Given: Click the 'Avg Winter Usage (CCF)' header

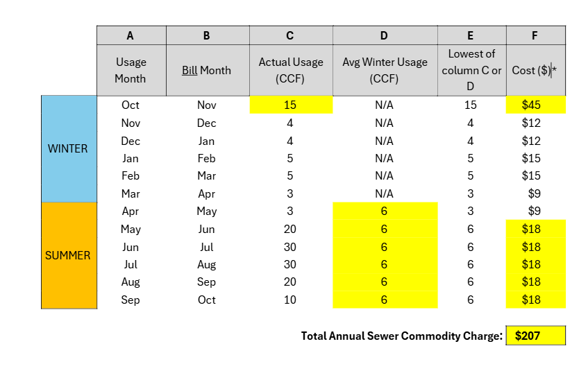Looking at the screenshot, I should (385, 70).
